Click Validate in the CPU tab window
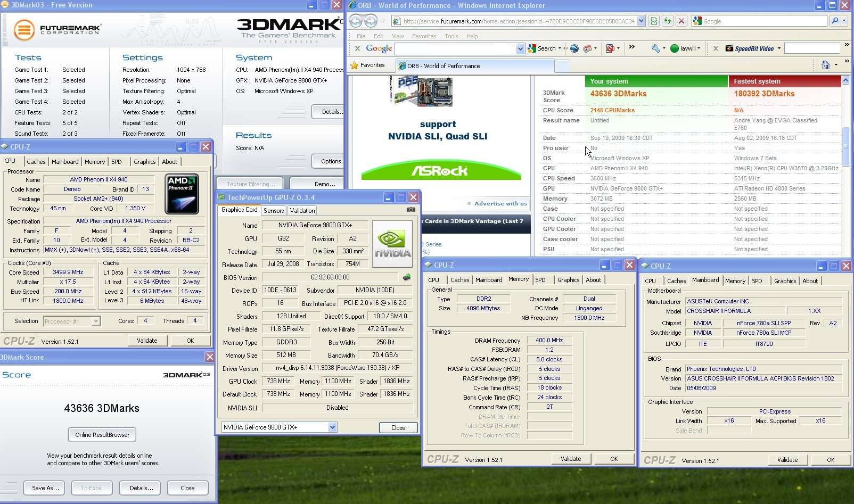The image size is (854, 504). (147, 341)
